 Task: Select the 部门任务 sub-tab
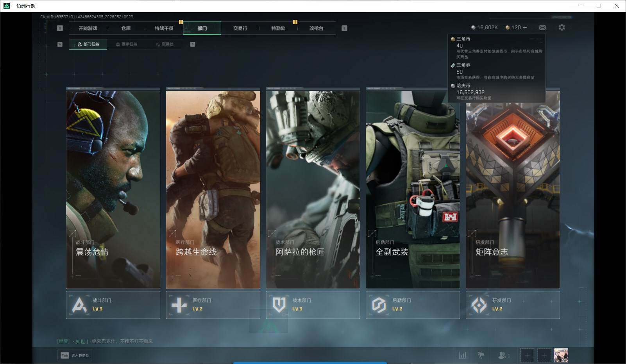click(88, 44)
